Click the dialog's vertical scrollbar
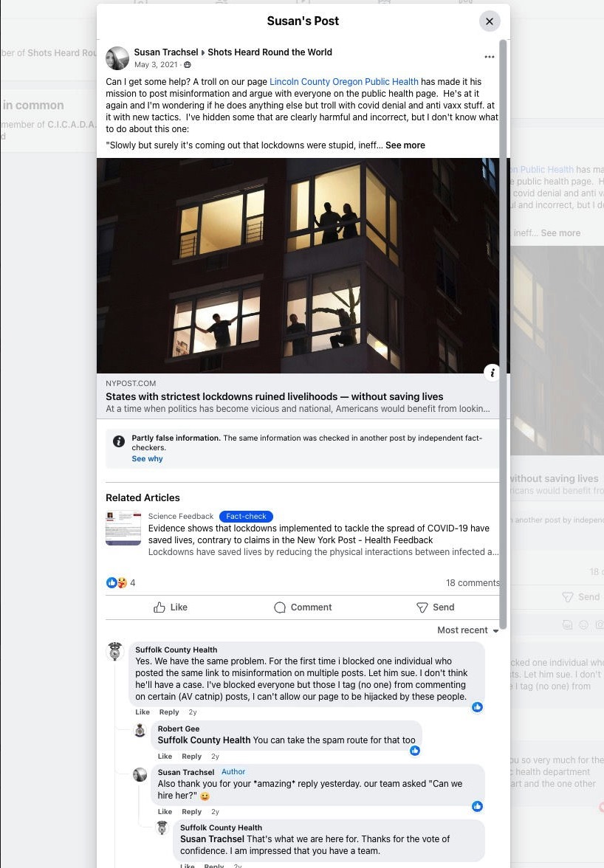The width and height of the screenshot is (604, 868). tap(503, 334)
